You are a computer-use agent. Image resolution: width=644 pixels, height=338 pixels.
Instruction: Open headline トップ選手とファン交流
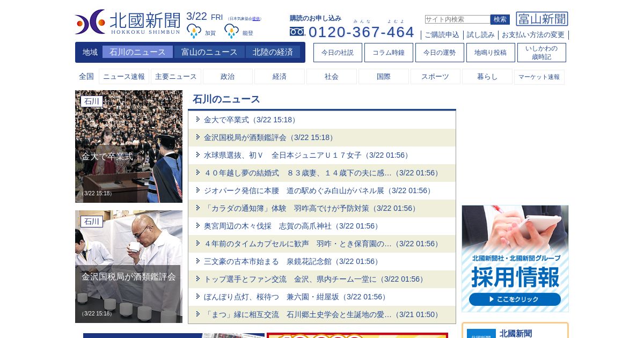pyautogui.click(x=315, y=279)
